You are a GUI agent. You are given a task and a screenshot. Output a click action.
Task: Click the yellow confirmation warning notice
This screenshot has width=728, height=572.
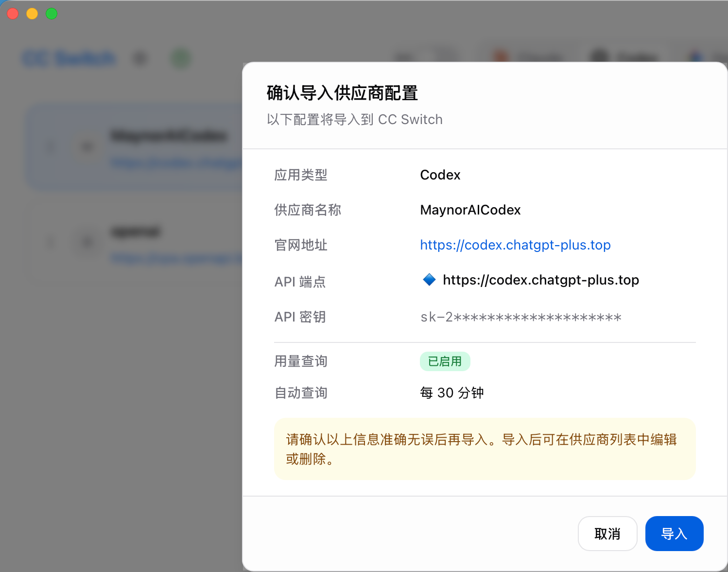point(485,449)
